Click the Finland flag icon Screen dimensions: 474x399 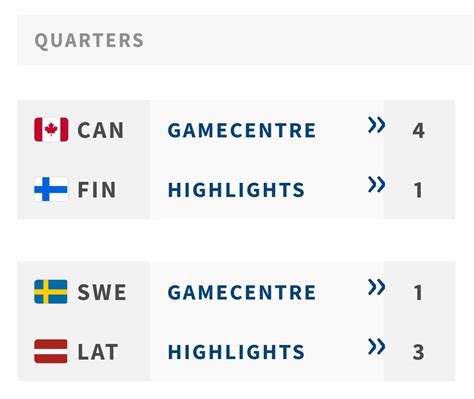tap(51, 189)
